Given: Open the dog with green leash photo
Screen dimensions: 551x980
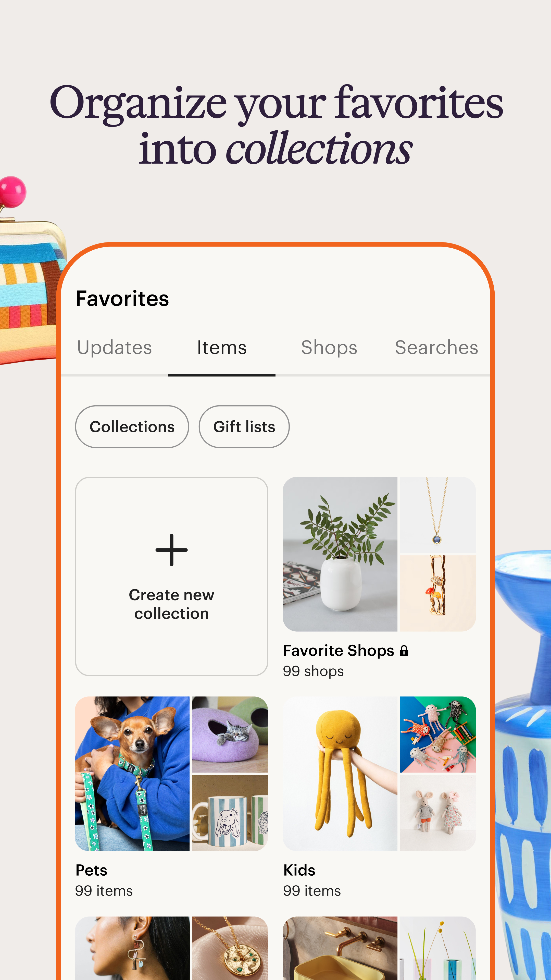Looking at the screenshot, I should [132, 774].
